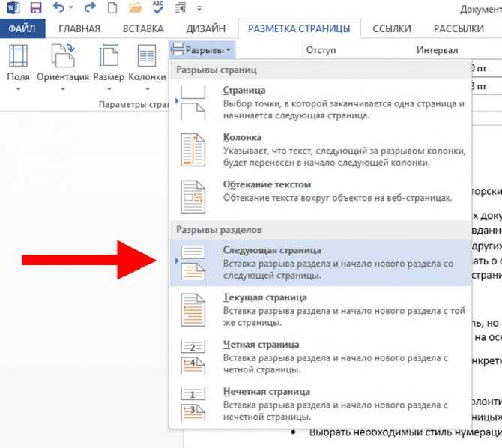Viewport: 502px width, 448px height.
Task: Click the Интервал label in ribbon
Action: tap(437, 50)
